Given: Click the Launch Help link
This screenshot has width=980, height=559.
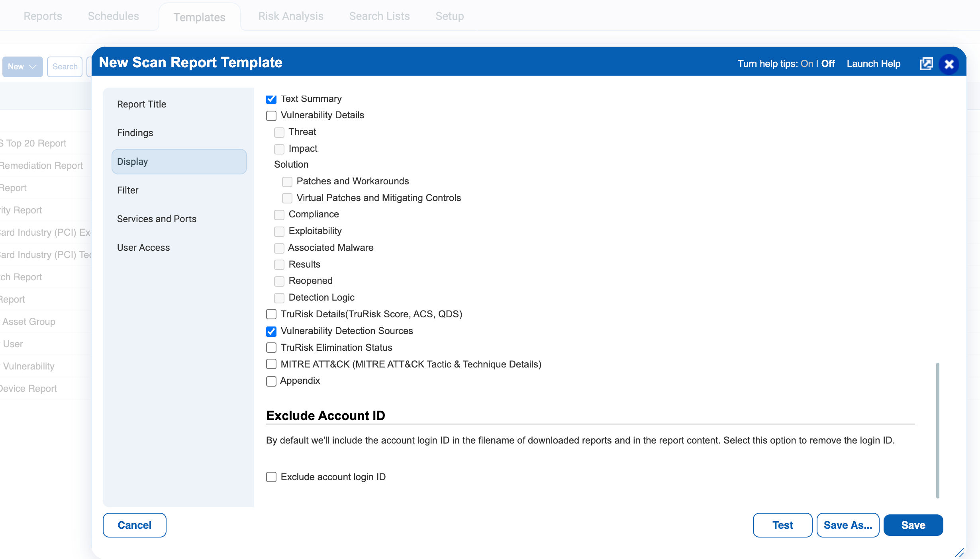Looking at the screenshot, I should click(x=874, y=64).
